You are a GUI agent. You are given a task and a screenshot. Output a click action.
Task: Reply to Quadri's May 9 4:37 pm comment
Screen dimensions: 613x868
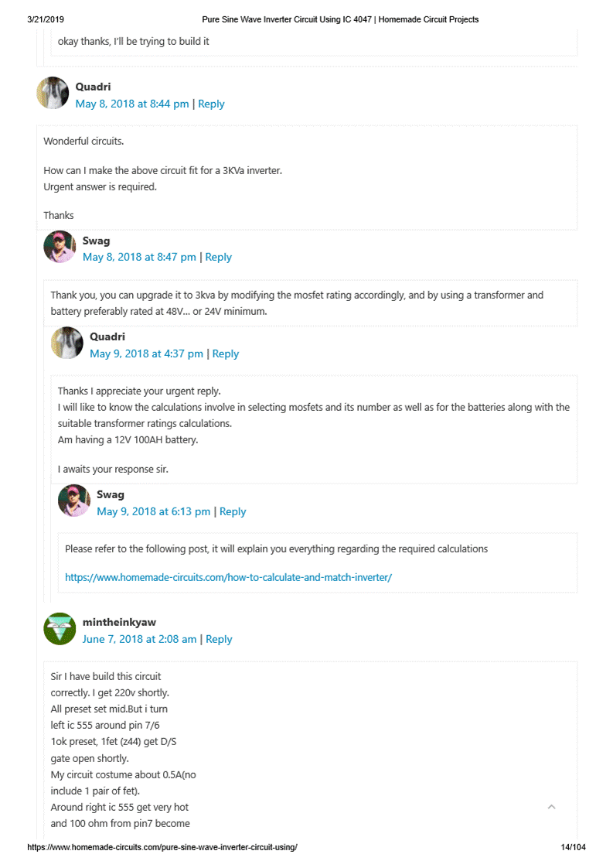(x=226, y=354)
